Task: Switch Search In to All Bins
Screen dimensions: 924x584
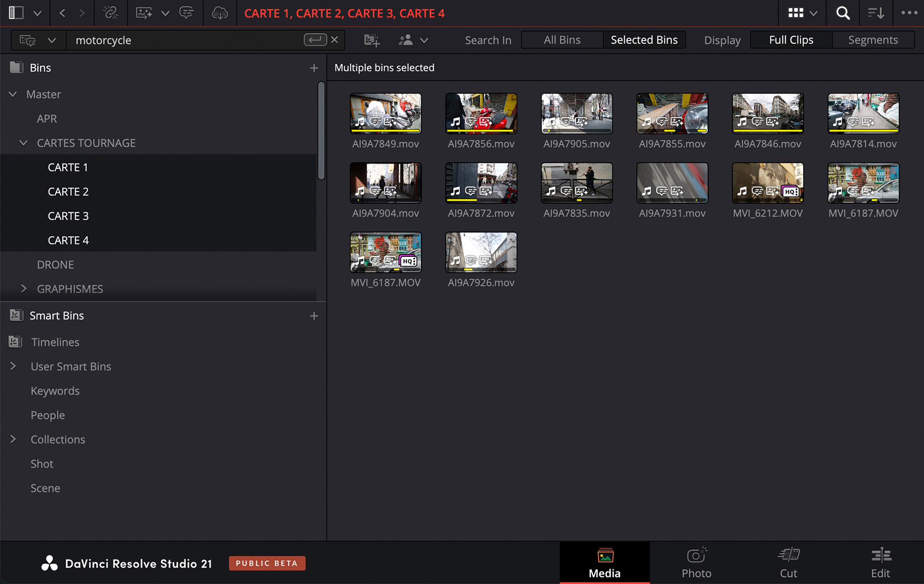Action: tap(562, 40)
